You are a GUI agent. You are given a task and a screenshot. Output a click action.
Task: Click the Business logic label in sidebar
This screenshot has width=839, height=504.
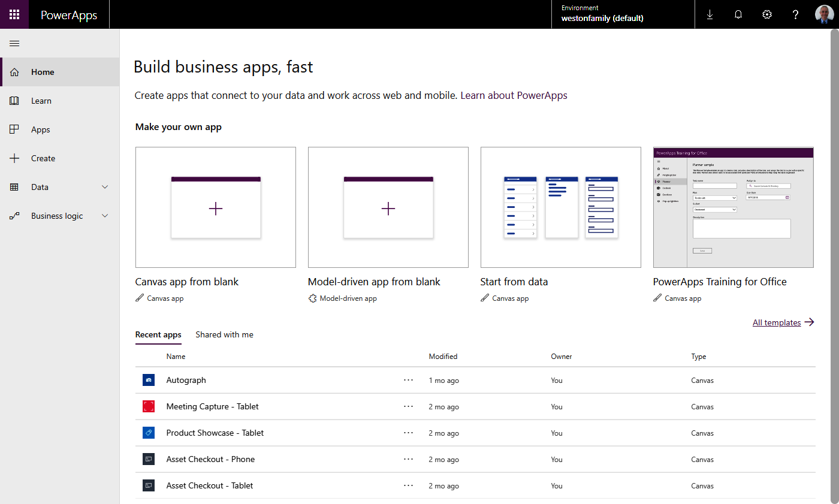(57, 216)
